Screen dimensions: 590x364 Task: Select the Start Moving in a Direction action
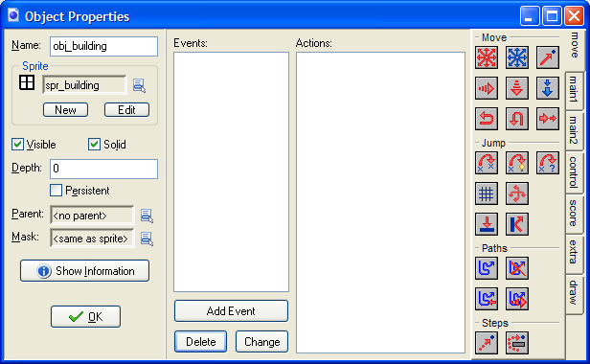[x=487, y=57]
